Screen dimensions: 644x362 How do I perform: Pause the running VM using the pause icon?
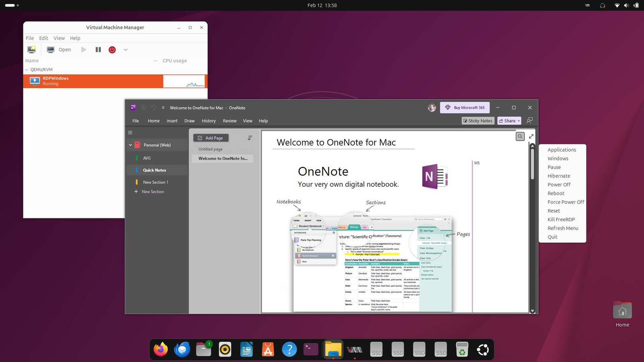[x=98, y=49]
